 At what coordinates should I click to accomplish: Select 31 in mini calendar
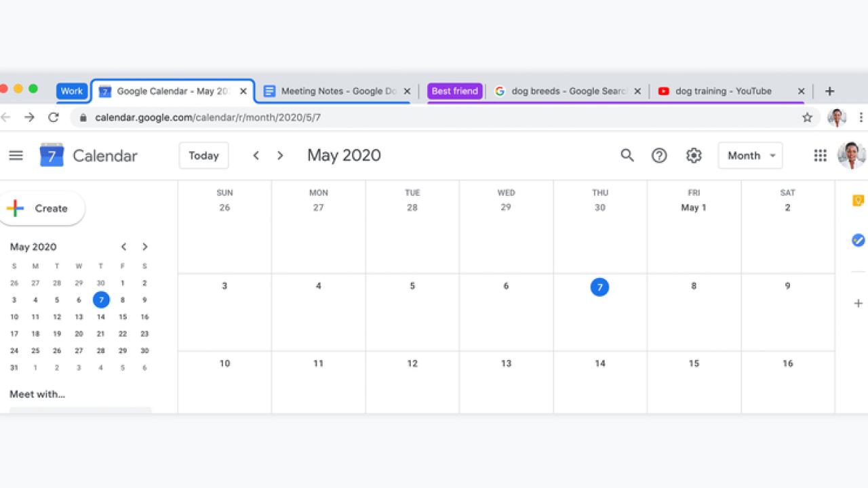click(14, 367)
